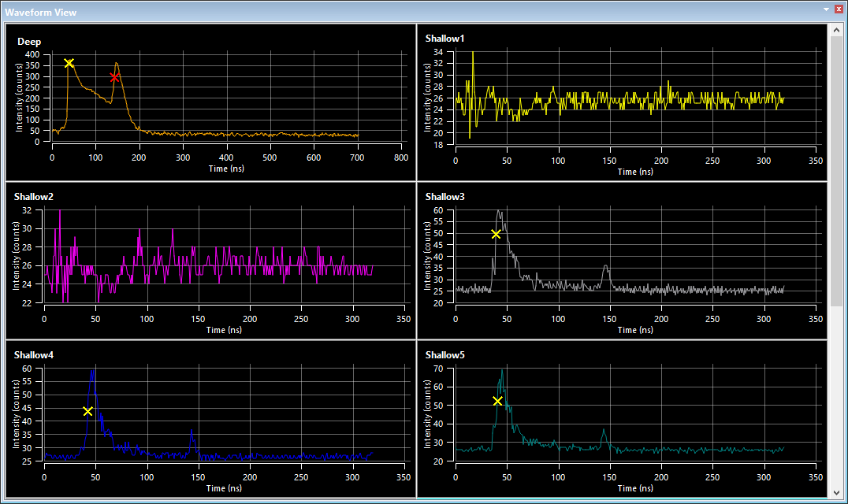The image size is (848, 504).
Task: Click the yellow X marker in Shallow3 plot
Action: click(496, 234)
